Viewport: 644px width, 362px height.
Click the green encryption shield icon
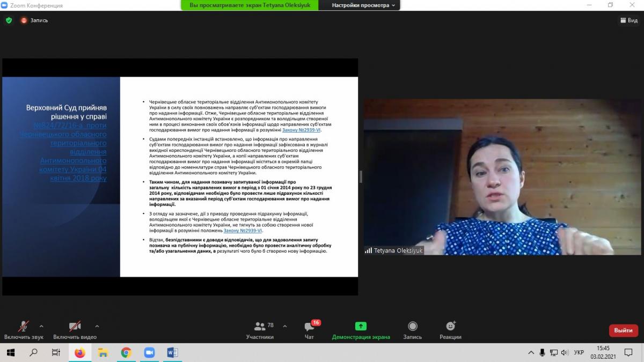[9, 20]
